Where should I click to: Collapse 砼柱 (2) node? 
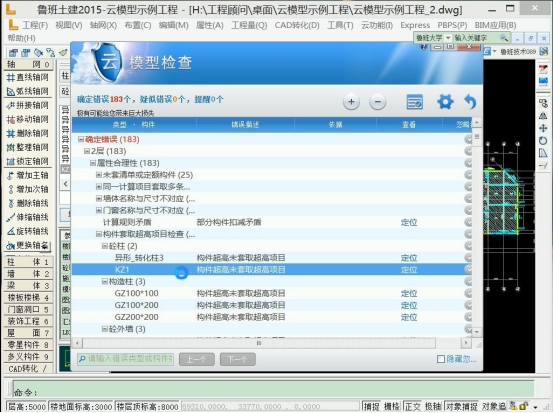pos(105,246)
